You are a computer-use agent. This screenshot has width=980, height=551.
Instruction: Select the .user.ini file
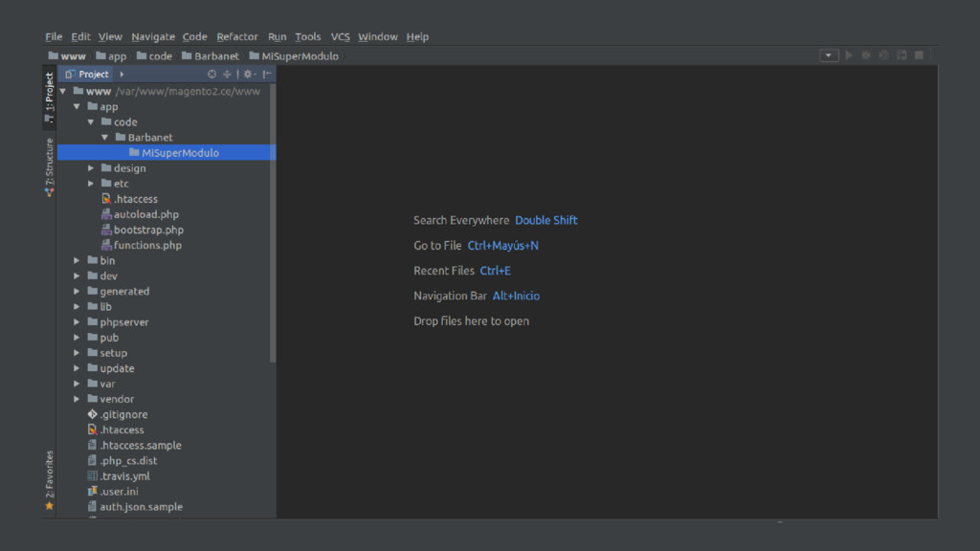pyautogui.click(x=113, y=492)
